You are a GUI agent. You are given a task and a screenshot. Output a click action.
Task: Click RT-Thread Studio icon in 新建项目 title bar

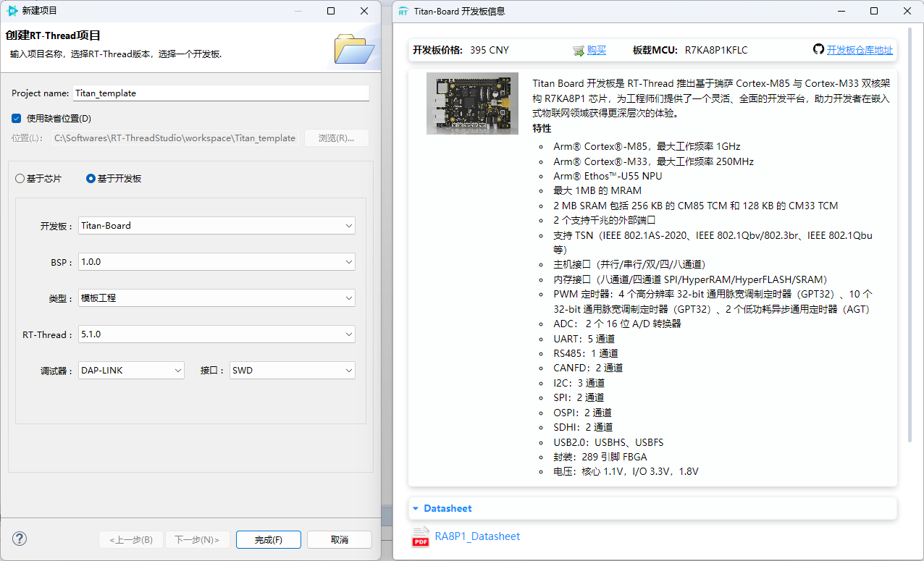[x=12, y=11]
